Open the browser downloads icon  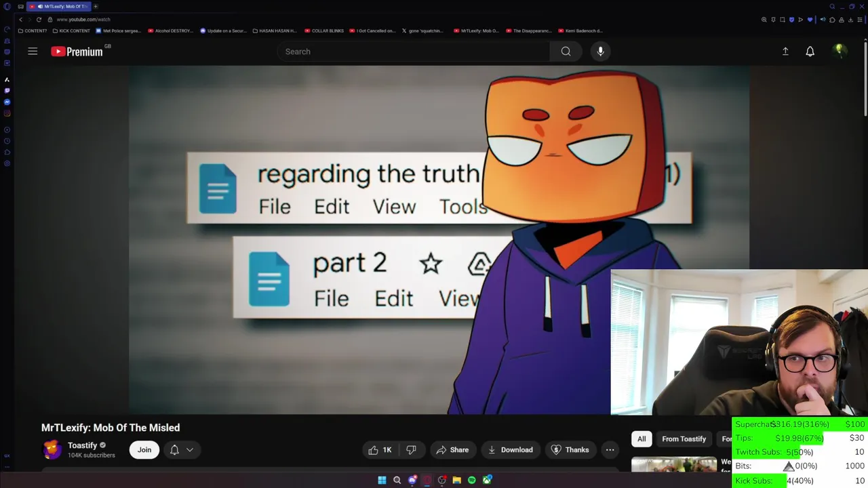pos(850,20)
